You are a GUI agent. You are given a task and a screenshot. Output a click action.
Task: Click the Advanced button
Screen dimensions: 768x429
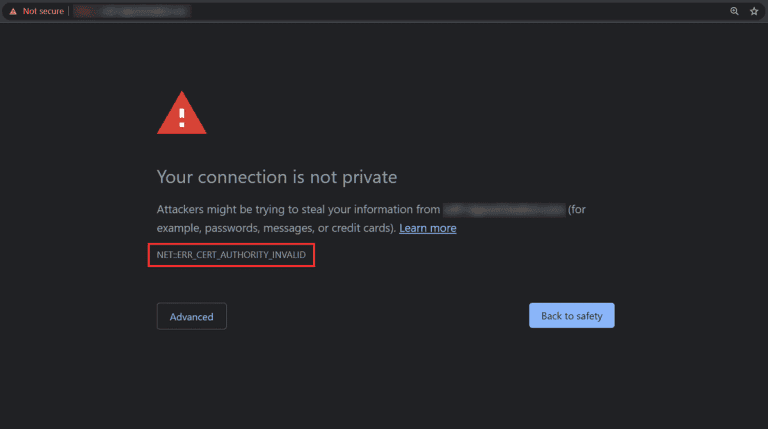tap(192, 316)
